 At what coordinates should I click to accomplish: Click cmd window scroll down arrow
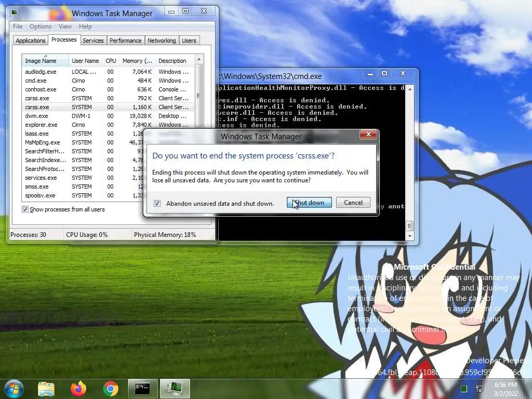(x=410, y=236)
